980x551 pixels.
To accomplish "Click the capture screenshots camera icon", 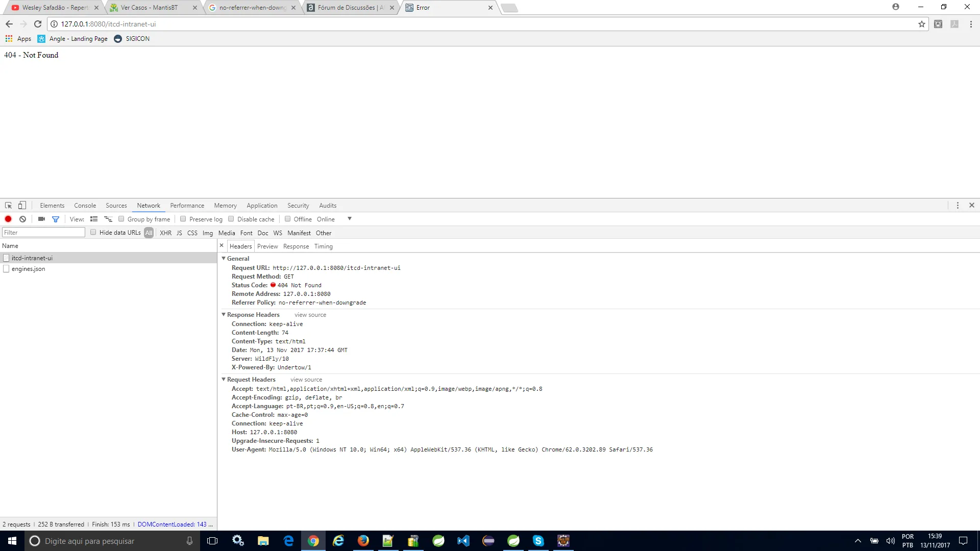I will click(x=41, y=219).
